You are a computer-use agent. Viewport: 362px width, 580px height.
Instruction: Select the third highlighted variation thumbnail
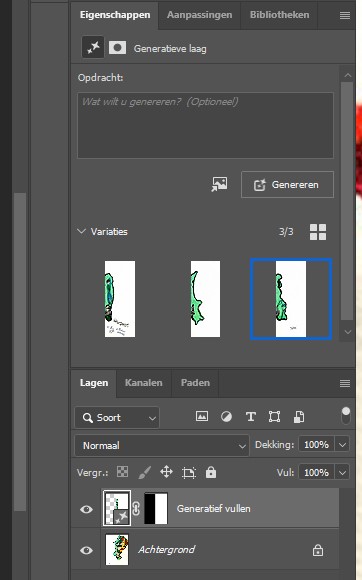pyautogui.click(x=291, y=299)
